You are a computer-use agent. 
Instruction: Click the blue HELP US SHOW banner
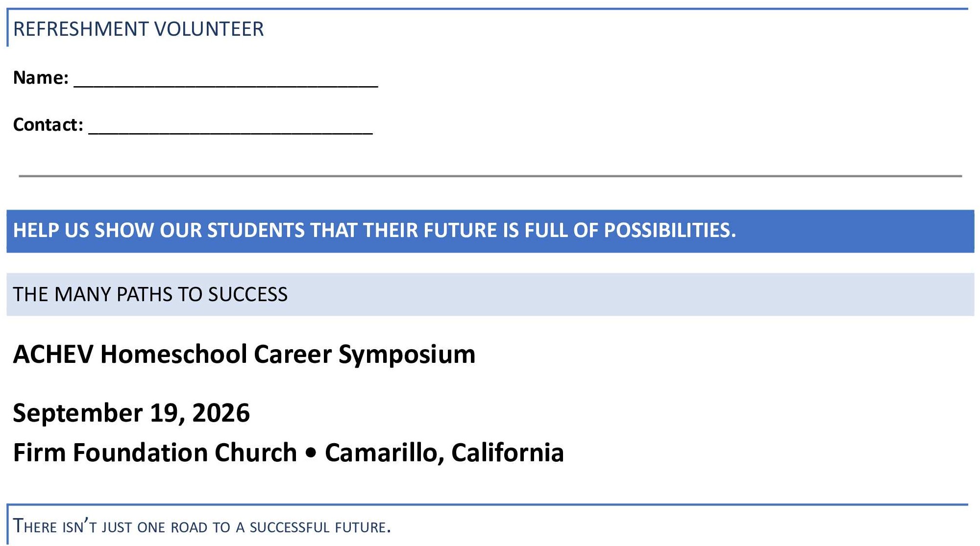(490, 231)
